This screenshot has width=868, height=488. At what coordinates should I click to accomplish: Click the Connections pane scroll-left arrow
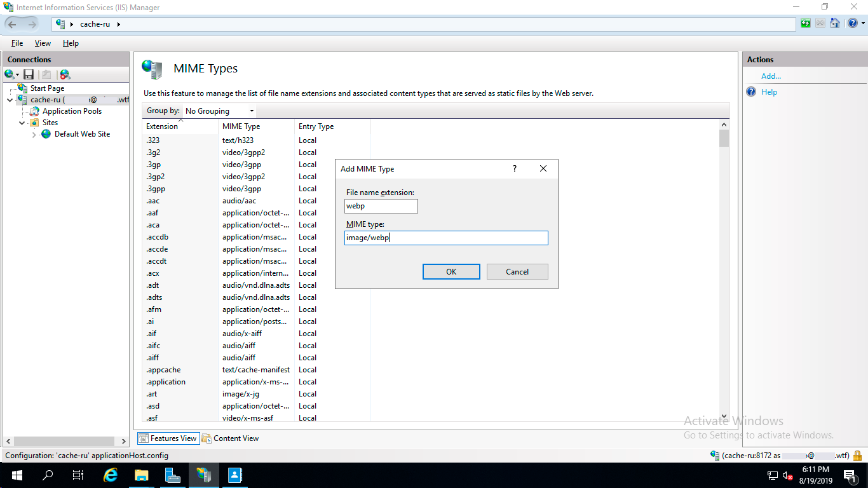point(8,441)
